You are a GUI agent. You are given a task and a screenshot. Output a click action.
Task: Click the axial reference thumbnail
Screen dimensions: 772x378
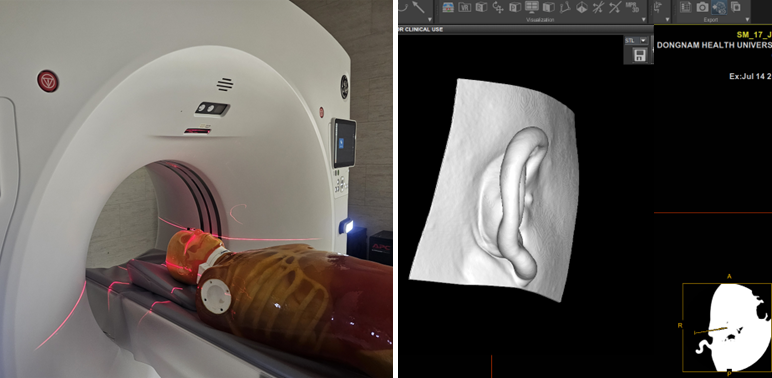click(727, 327)
